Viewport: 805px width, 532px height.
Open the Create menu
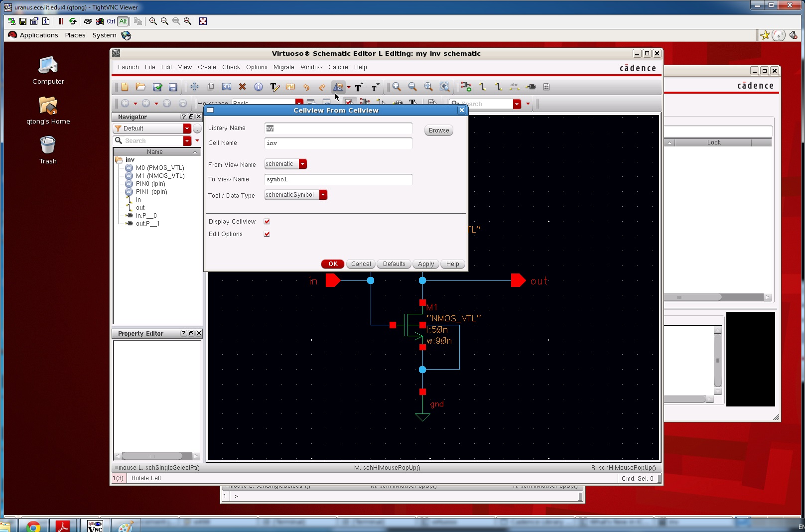tap(207, 67)
